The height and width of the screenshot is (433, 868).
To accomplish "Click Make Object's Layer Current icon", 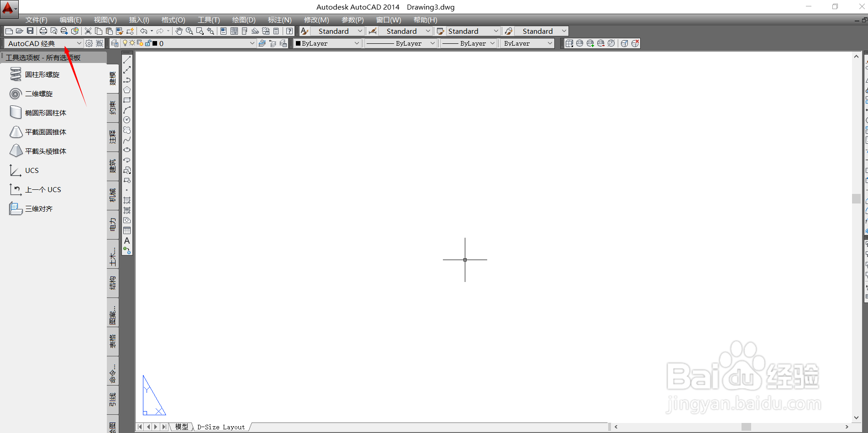I will click(x=262, y=43).
